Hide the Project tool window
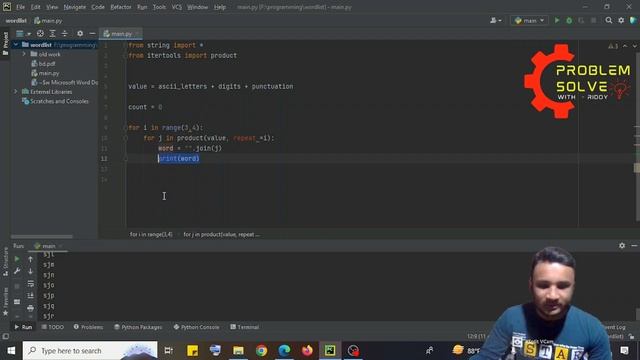Screen dimensions: 640x360 point(92,33)
